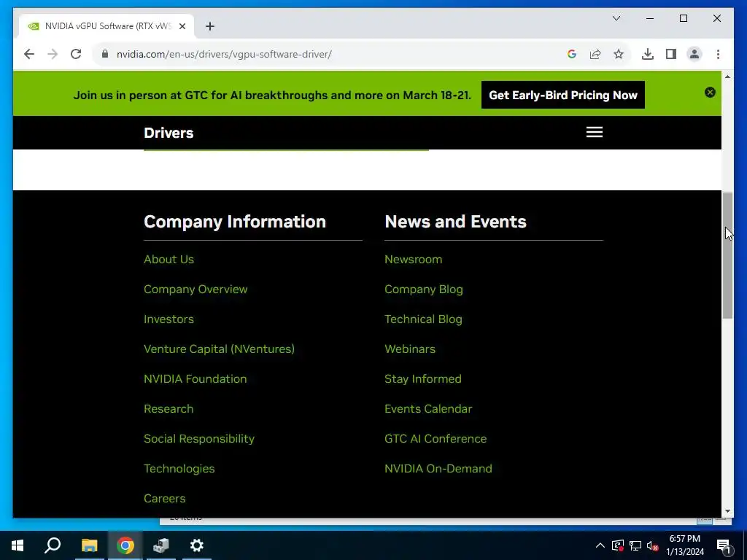Click the Drivers header title

(x=169, y=133)
